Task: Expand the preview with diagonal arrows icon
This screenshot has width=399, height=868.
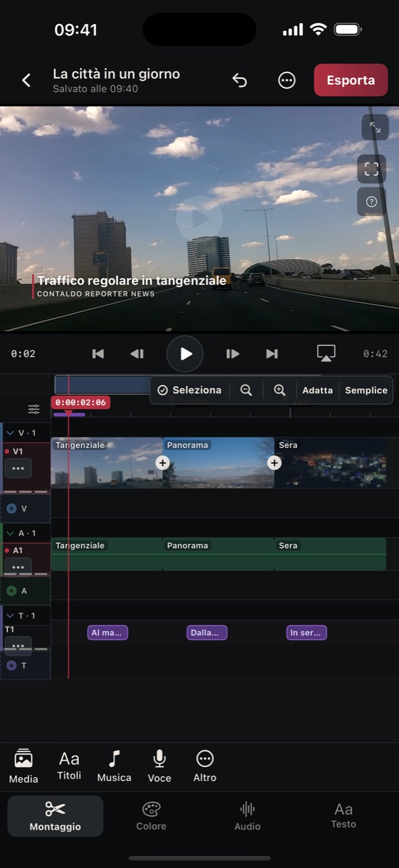Action: point(375,127)
